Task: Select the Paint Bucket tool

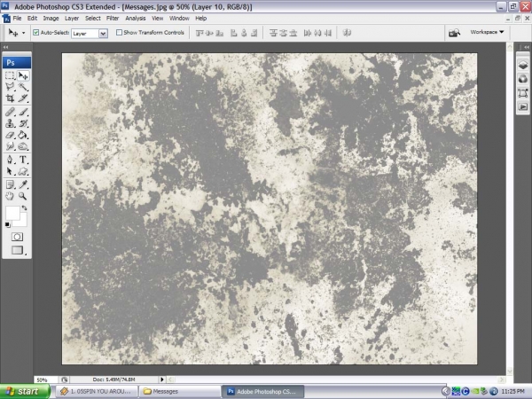Action: (x=23, y=135)
